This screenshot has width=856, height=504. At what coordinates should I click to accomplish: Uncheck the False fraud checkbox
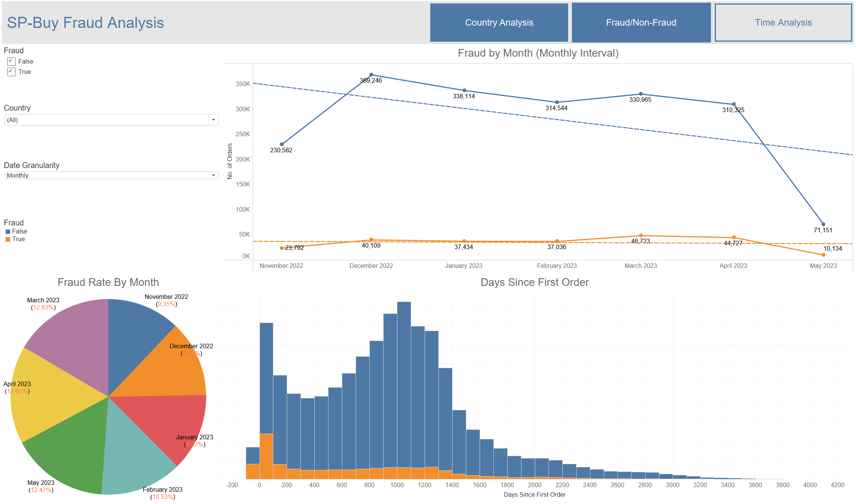(11, 61)
